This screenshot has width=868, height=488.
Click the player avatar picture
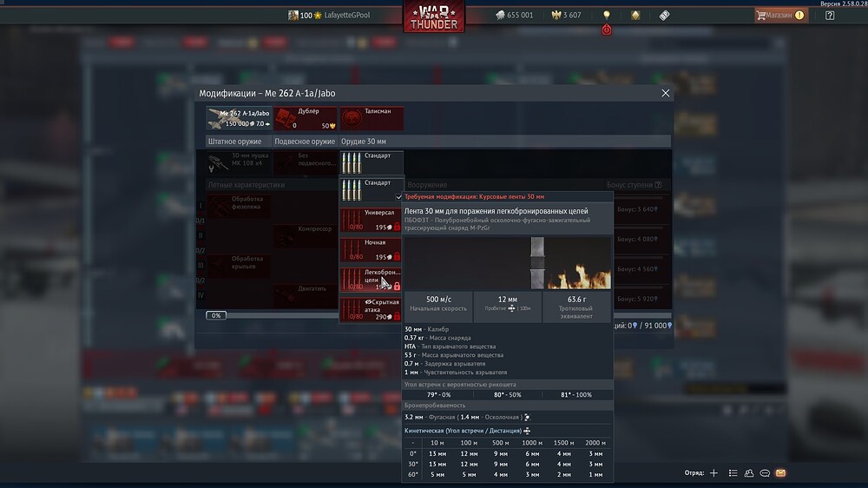293,15
